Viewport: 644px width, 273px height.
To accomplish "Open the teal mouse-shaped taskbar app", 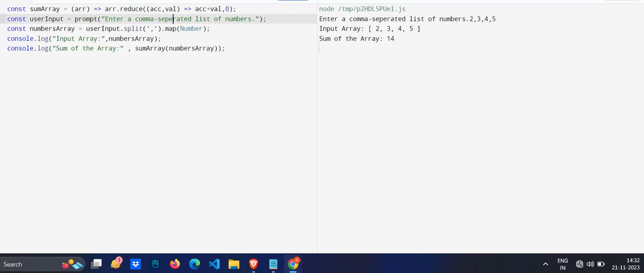I will 155,264.
